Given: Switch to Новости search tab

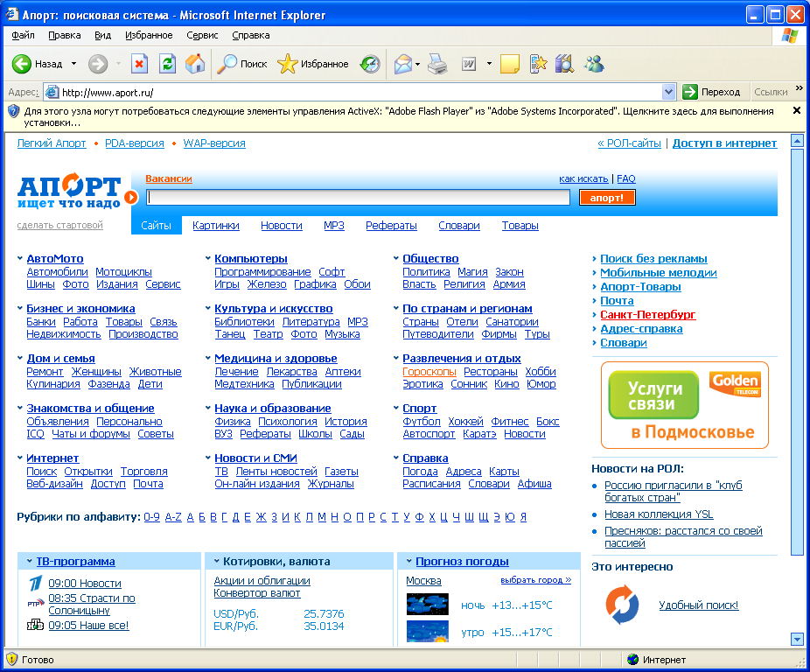Looking at the screenshot, I should (x=282, y=226).
